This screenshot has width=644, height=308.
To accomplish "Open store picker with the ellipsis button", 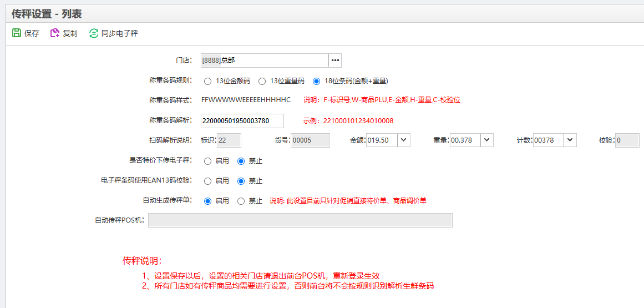I will tap(335, 60).
